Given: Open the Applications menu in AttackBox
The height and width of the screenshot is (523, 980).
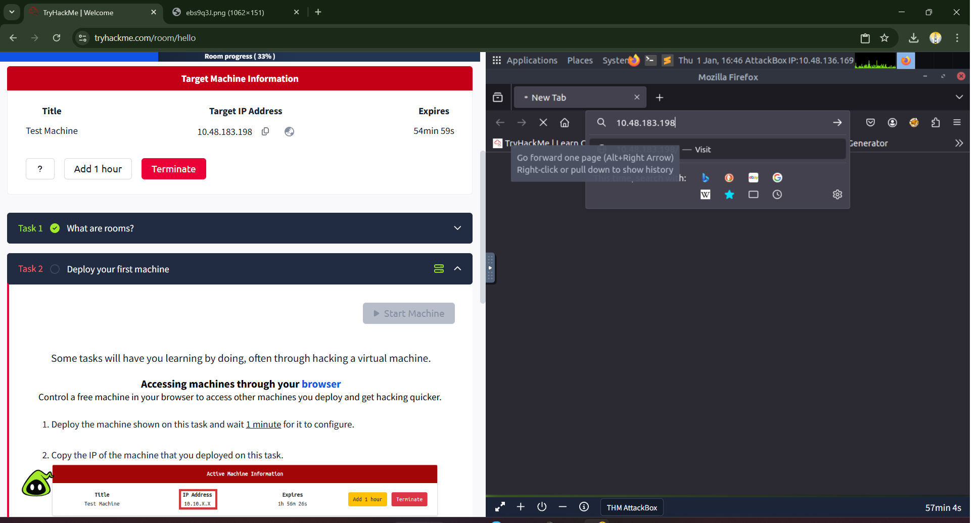Looking at the screenshot, I should pos(525,61).
